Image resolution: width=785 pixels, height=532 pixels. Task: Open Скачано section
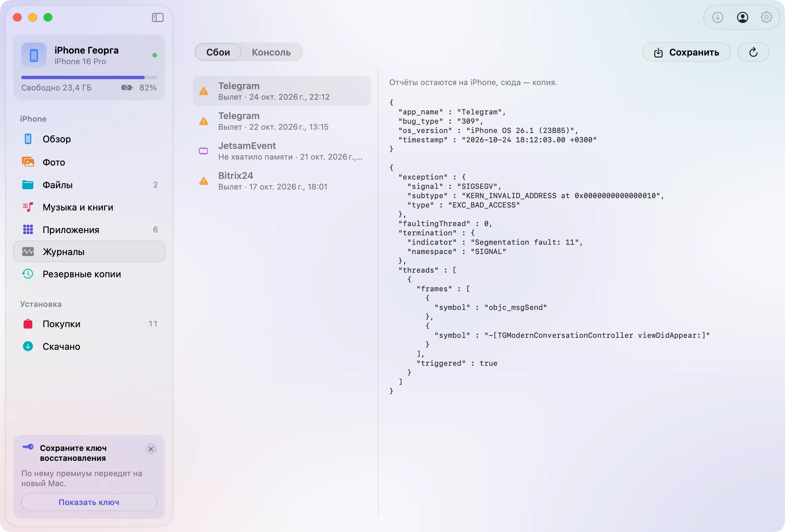89,346
